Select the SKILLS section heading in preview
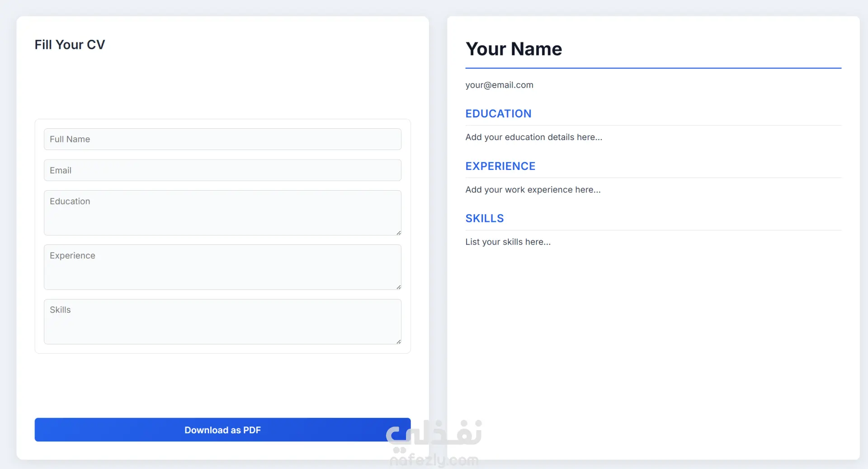Image resolution: width=868 pixels, height=469 pixels. [x=484, y=219]
